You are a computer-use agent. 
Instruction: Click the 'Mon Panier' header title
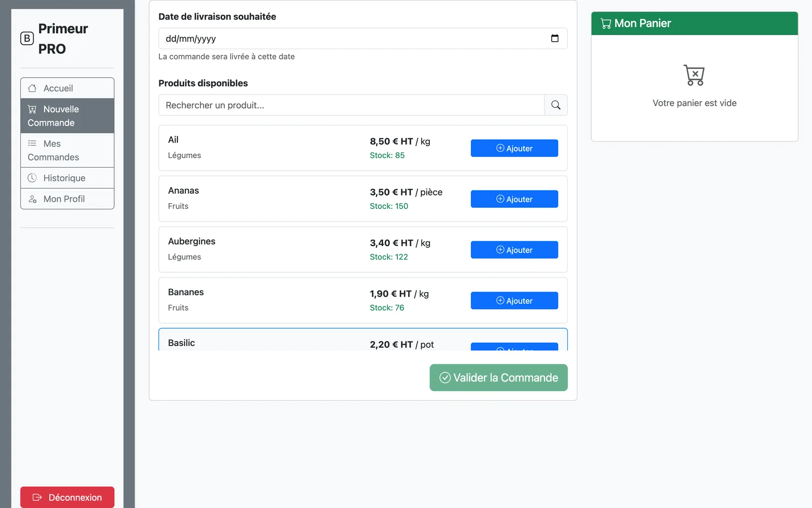coord(642,23)
